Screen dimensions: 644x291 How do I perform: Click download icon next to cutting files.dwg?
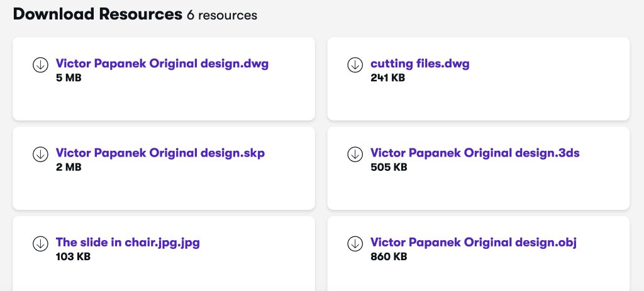(355, 65)
